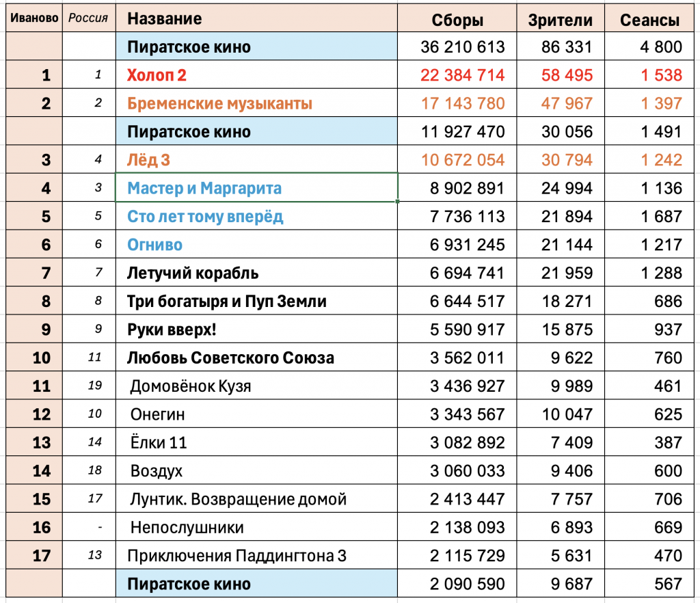The width and height of the screenshot is (700, 603).
Task: Select "Сто лет тому вперёд" cell
Action: (x=256, y=216)
